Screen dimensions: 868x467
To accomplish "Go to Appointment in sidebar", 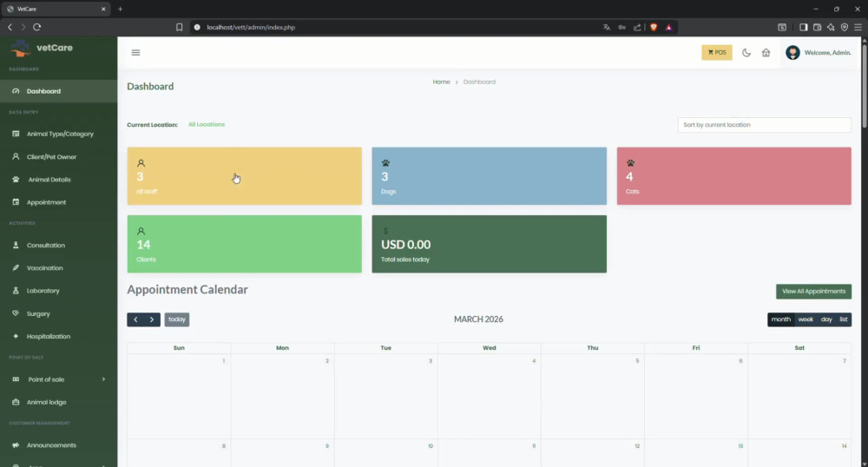I will 46,202.
